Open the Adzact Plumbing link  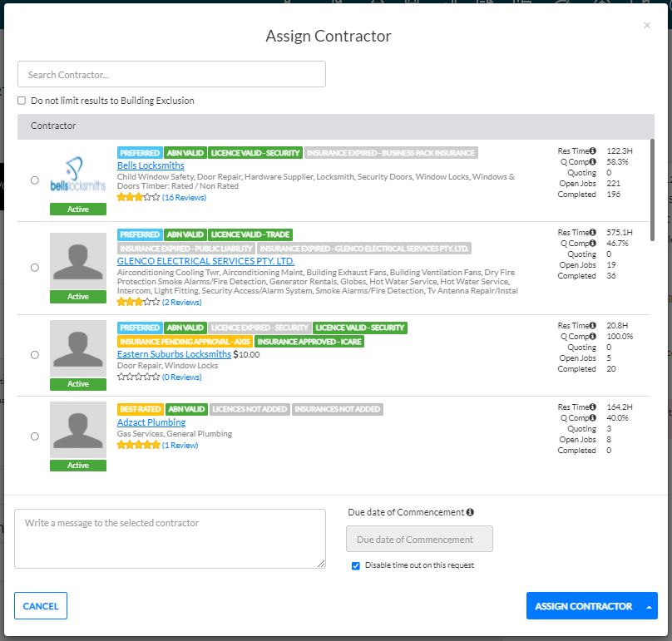pos(151,422)
